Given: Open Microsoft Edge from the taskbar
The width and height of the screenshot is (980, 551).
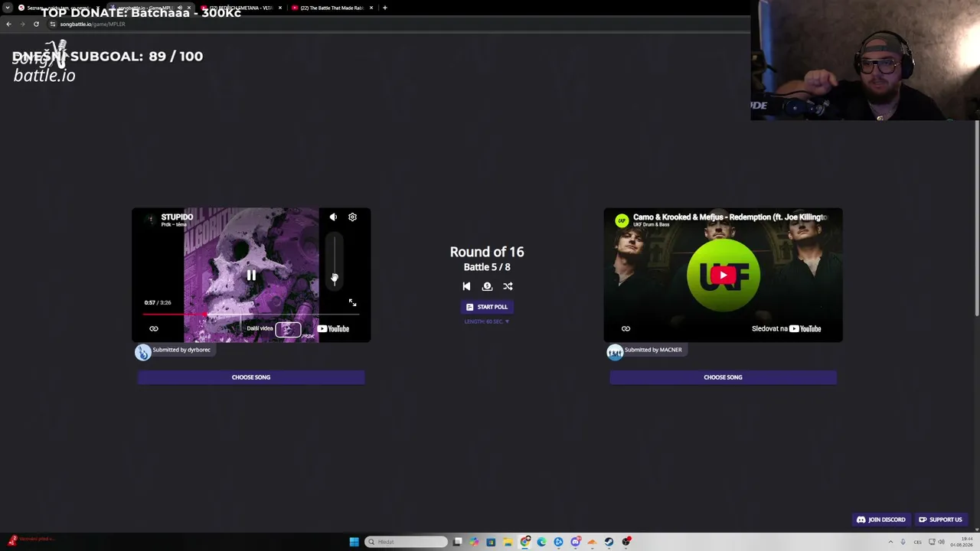Looking at the screenshot, I should 541,542.
